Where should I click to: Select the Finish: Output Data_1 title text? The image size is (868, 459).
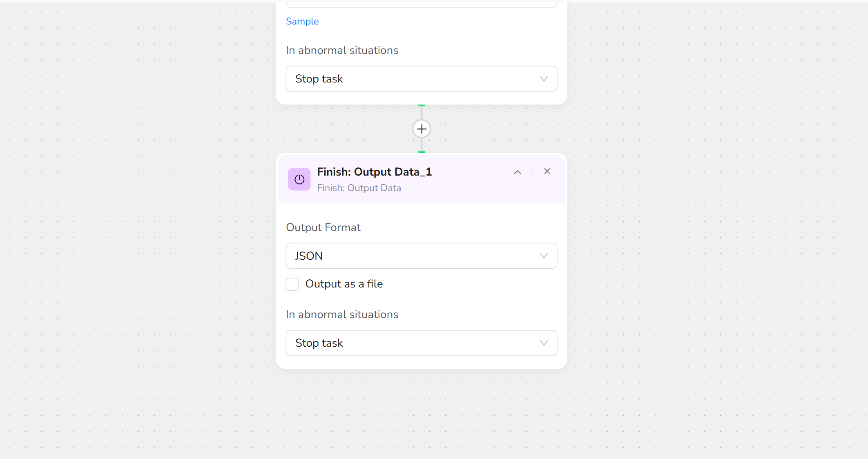[x=374, y=172]
